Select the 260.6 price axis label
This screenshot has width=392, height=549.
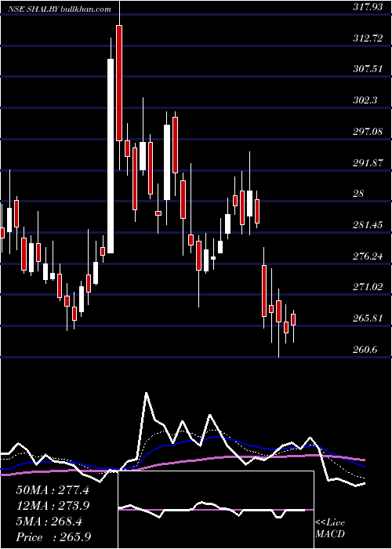365,350
